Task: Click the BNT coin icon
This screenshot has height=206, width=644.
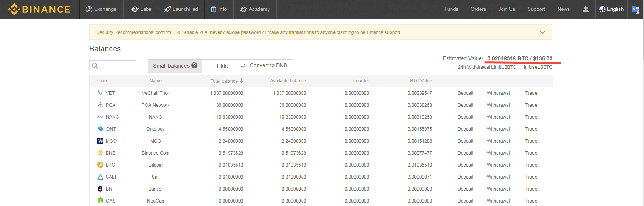Action: pyautogui.click(x=100, y=189)
